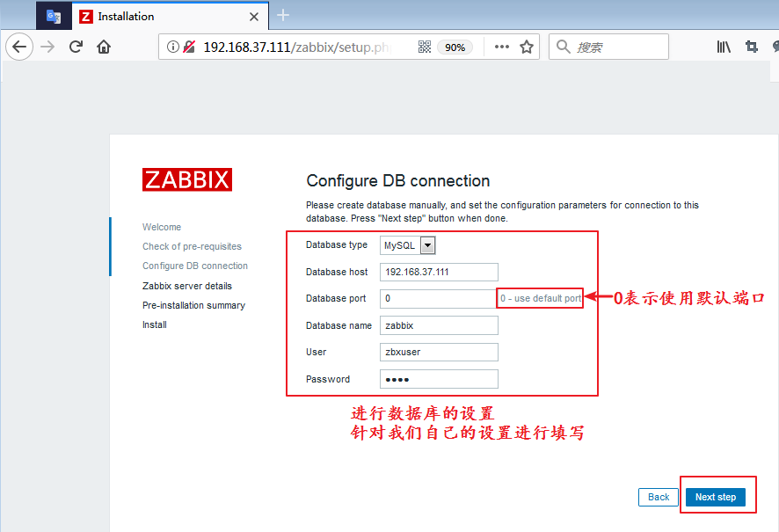779x532 pixels.
Task: Click the QR code icon in address bar
Action: (x=425, y=47)
